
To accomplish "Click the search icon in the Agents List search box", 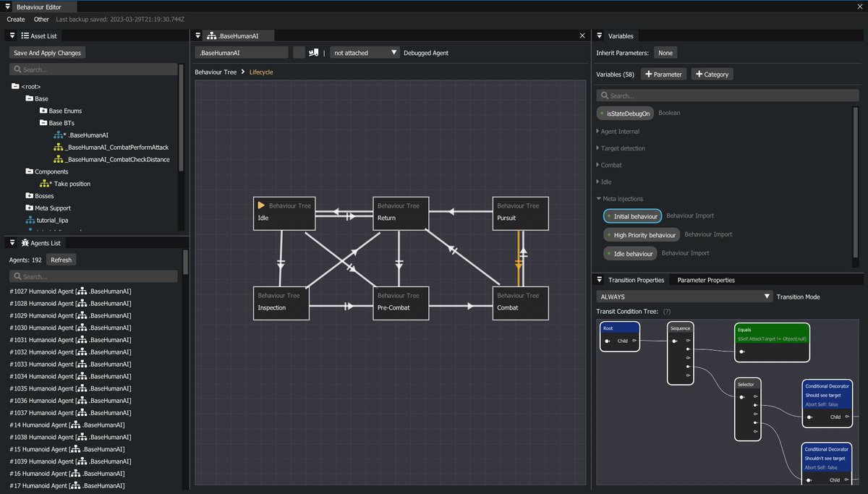I will click(x=17, y=276).
